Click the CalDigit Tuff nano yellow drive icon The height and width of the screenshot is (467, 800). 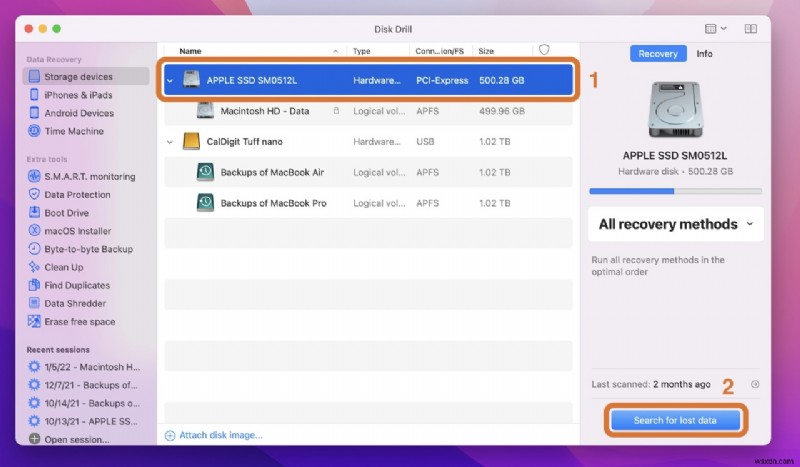[x=191, y=141]
